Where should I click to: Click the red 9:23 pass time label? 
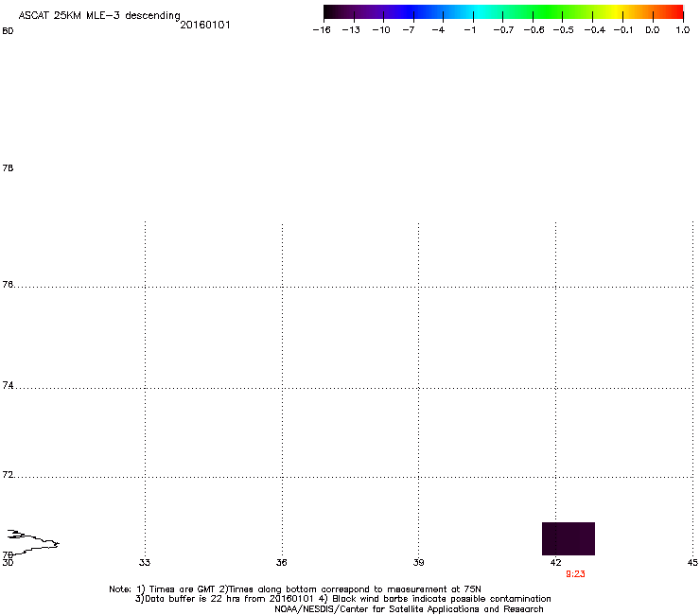(x=575, y=574)
